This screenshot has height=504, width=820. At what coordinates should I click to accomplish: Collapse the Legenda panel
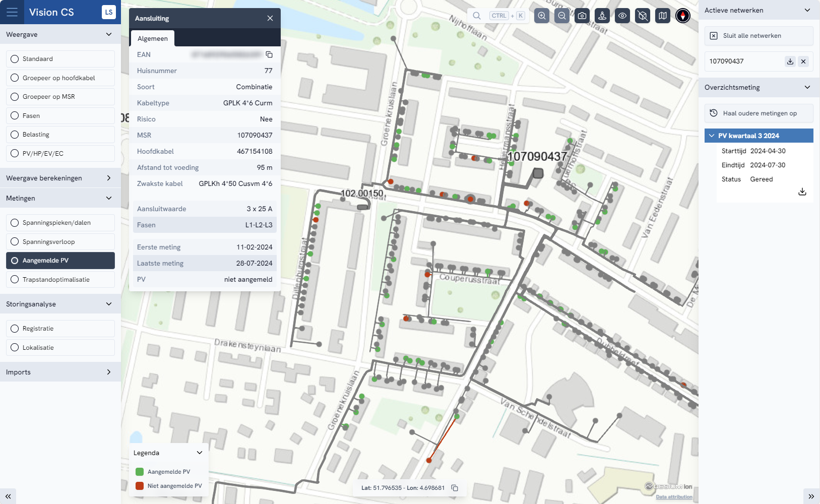click(200, 453)
